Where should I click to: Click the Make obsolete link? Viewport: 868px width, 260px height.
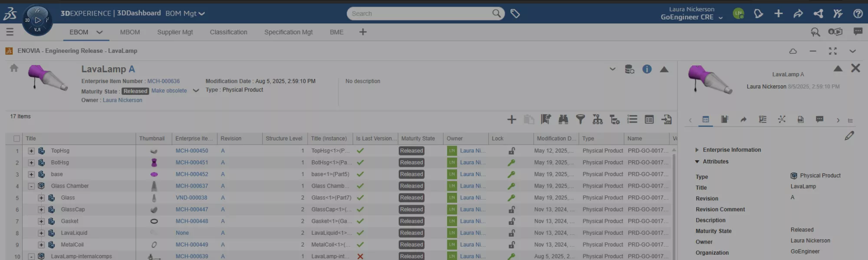[169, 91]
